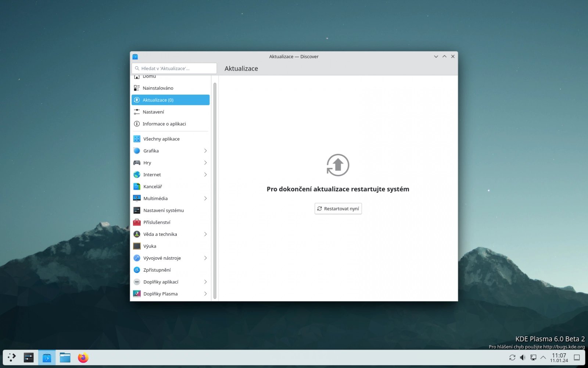Screen dimensions: 588x368
Task: Click the Discover app icon in titlebar
Action: pyautogui.click(x=135, y=57)
